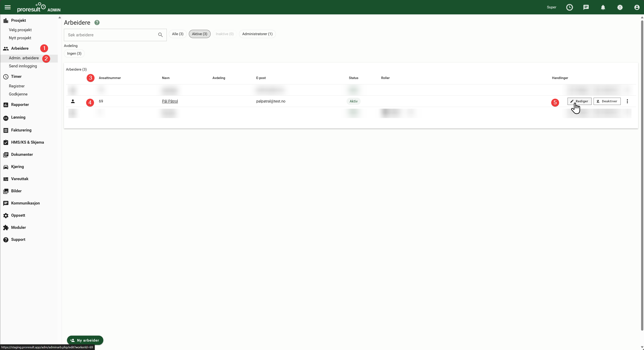Screen dimensions: 644x350
Task: Click the Arbeidere people icon in sidebar
Action: [x=6, y=49]
